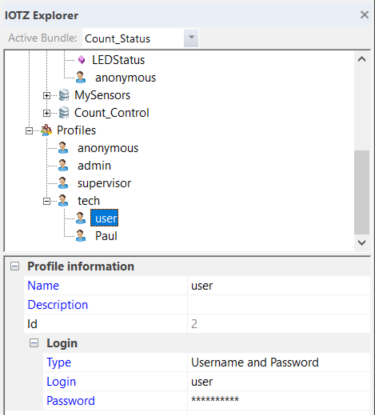Collapse the Profile information section
The image size is (375, 415).
point(15,266)
